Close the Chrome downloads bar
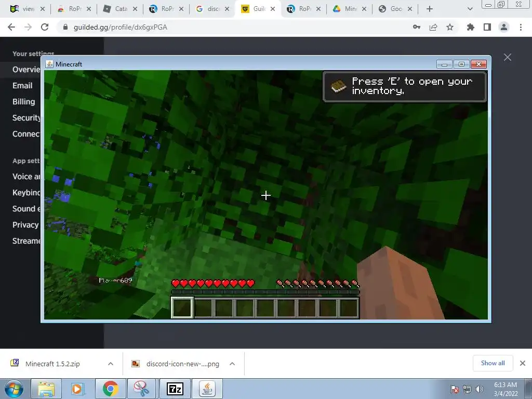 point(523,363)
